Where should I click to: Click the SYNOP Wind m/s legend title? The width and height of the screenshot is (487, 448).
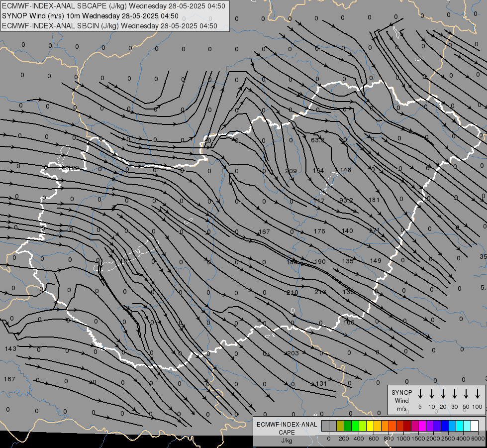(x=401, y=400)
